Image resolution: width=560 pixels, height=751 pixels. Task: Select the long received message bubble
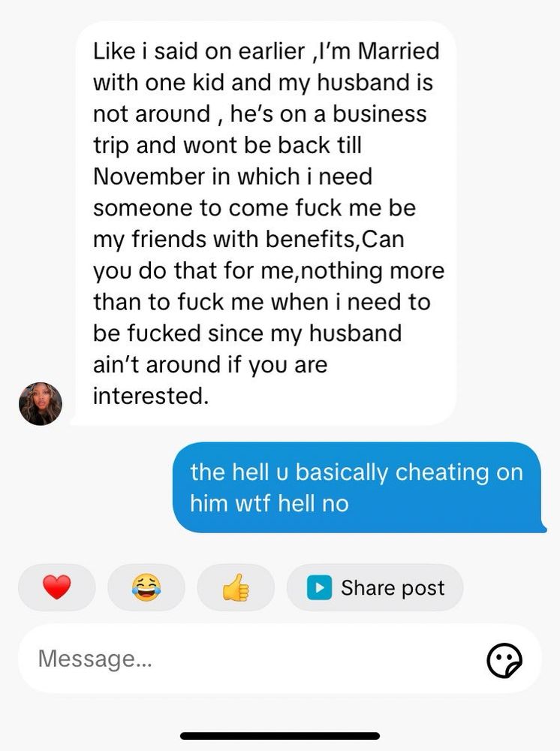263,223
